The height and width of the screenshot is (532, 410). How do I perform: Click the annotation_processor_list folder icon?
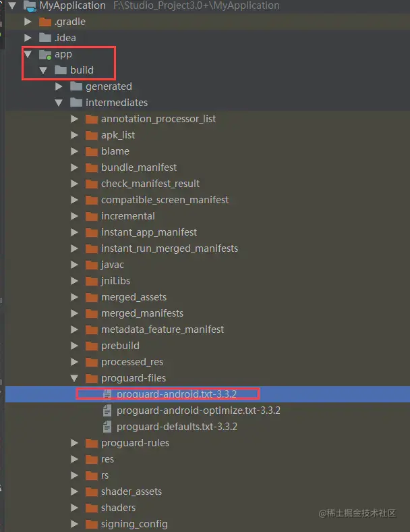click(92, 119)
